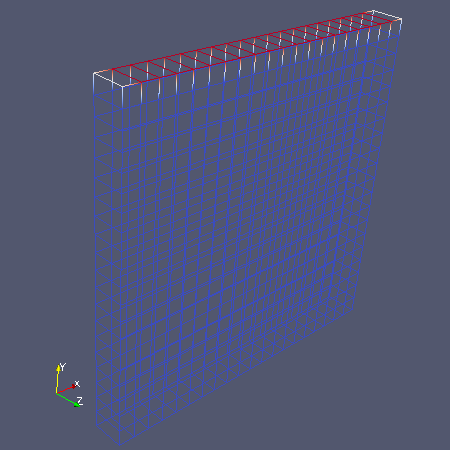Viewport: 450px width, 450px height.
Task: Click the bottom-most corner vertex of the mesh
Action: pos(119,445)
